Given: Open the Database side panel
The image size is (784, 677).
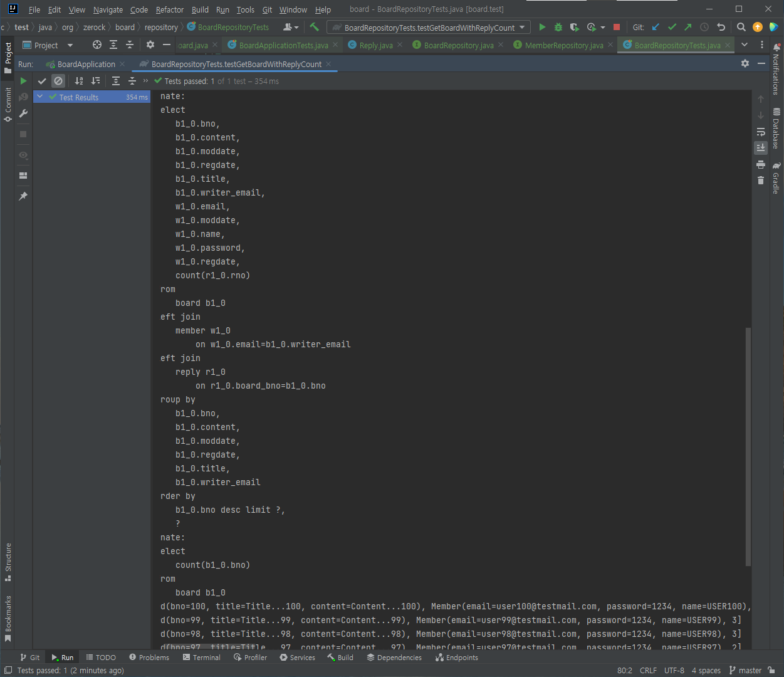Looking at the screenshot, I should [x=776, y=129].
